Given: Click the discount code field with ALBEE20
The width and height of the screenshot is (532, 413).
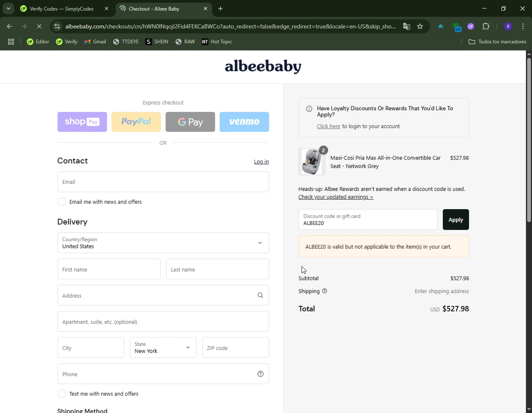Looking at the screenshot, I should (x=368, y=219).
